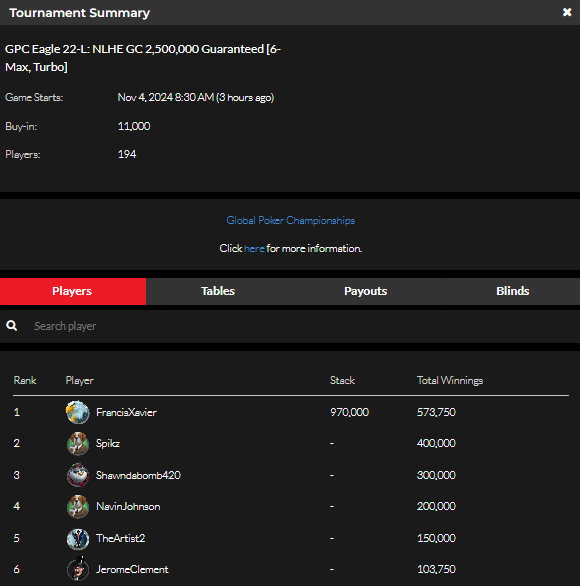This screenshot has height=586, width=580.
Task: Select player name Spikz
Action: (x=108, y=444)
